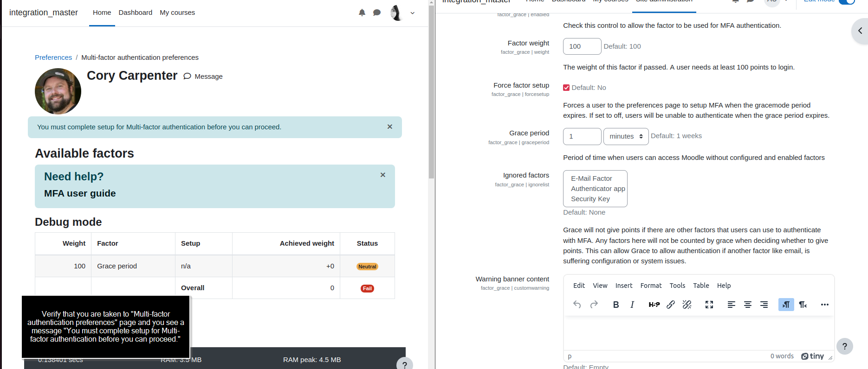The height and width of the screenshot is (369, 868).
Task: Open editor Table menu
Action: click(701, 286)
